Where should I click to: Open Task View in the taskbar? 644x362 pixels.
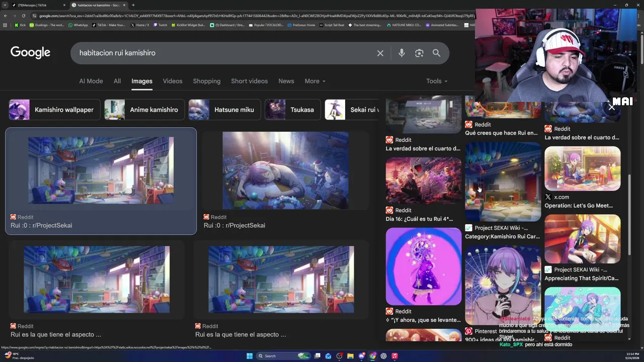pos(317,356)
